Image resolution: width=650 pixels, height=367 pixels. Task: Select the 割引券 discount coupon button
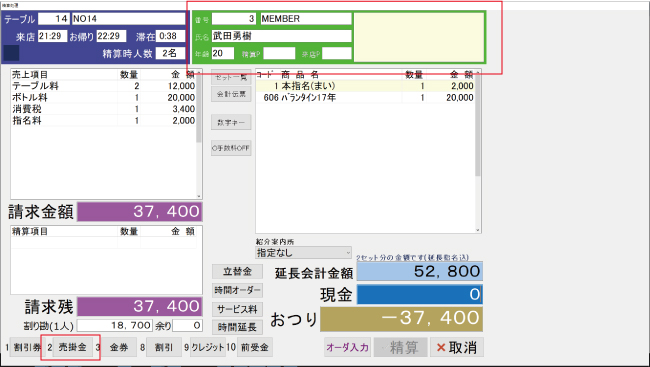point(26,347)
